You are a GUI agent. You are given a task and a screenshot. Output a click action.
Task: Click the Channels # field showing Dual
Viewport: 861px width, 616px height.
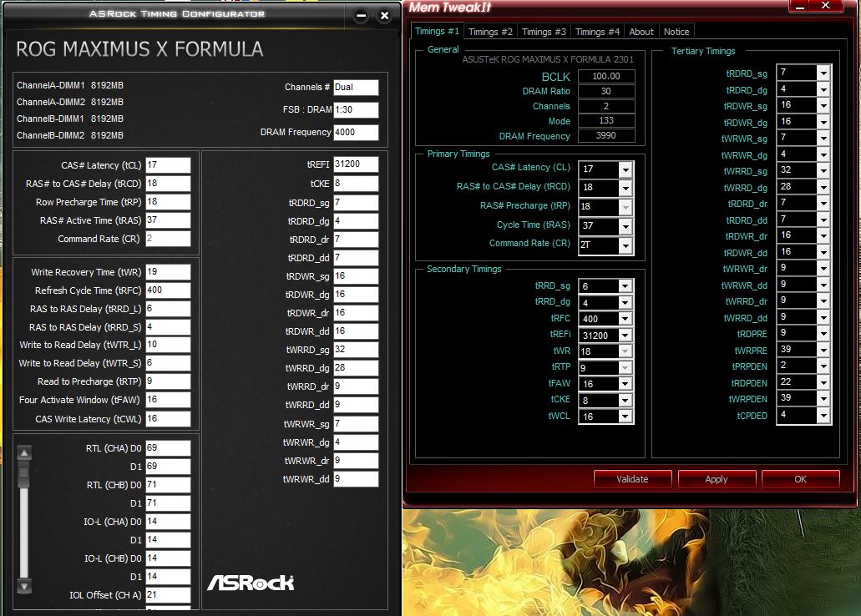click(356, 88)
